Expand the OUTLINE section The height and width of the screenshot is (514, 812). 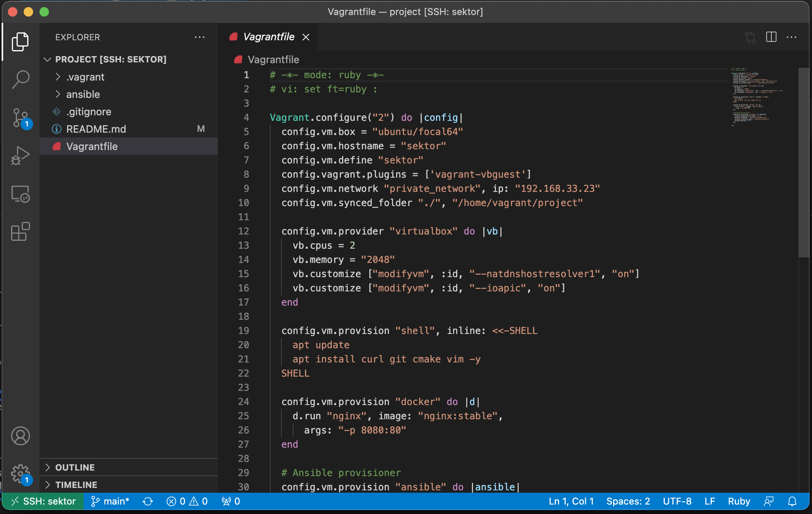129,467
